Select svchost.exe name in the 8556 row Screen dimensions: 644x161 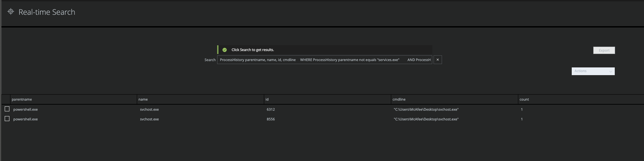tap(149, 119)
